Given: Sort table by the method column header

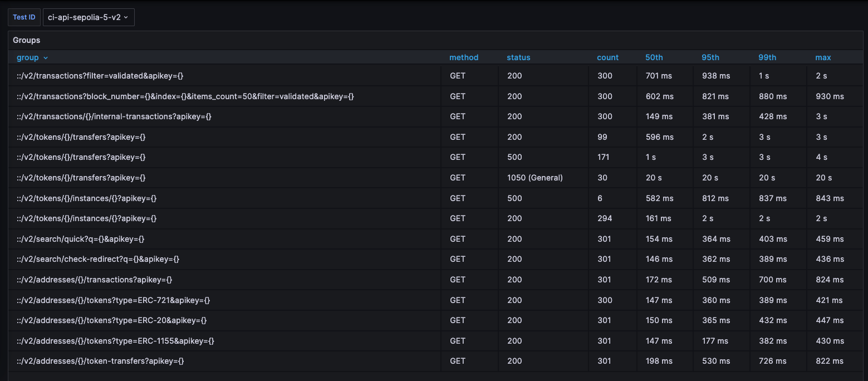Looking at the screenshot, I should [464, 57].
